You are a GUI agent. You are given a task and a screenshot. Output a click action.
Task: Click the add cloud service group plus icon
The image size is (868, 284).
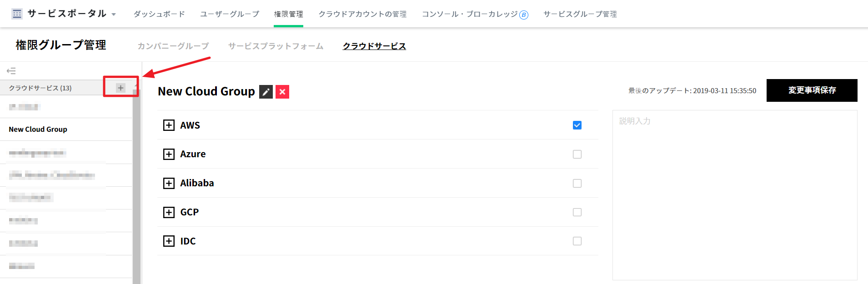click(120, 88)
